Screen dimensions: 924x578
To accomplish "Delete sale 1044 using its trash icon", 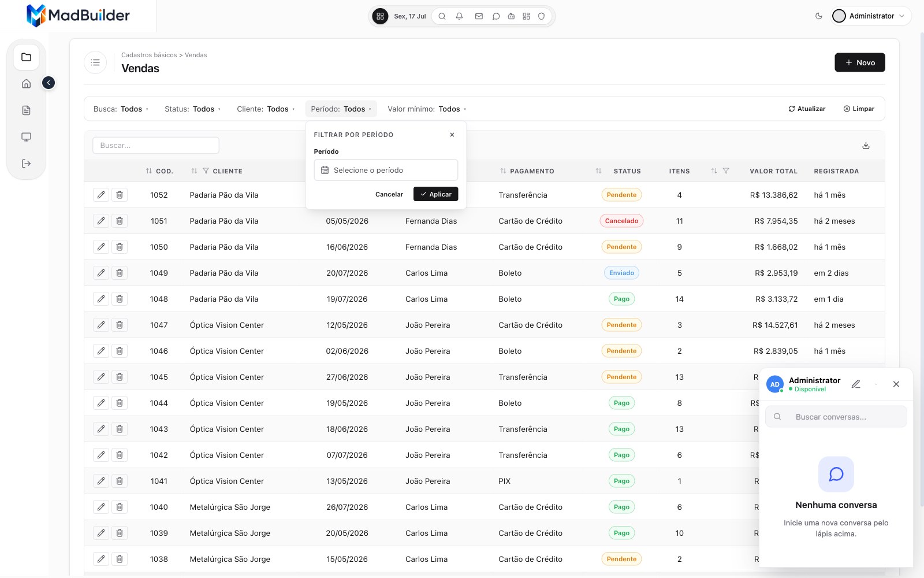I will pyautogui.click(x=120, y=403).
